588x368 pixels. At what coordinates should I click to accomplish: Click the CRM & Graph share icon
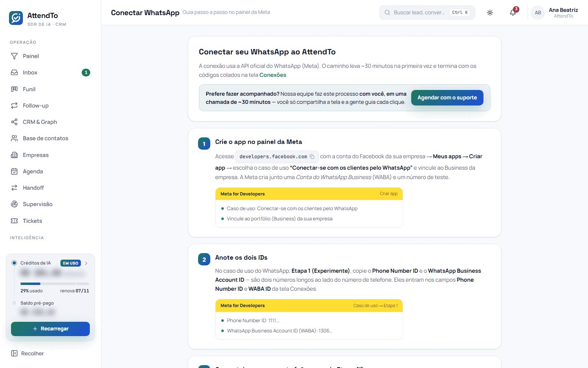(14, 122)
